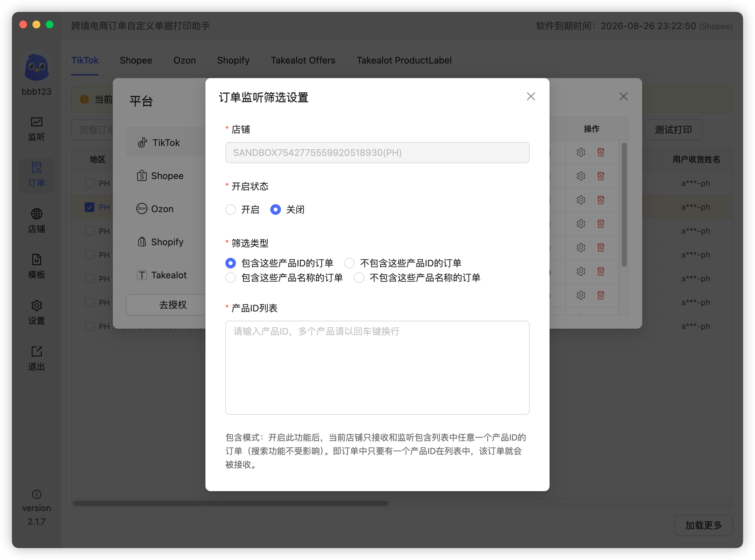Open the 设置 settings sidebar icon
Image resolution: width=755 pixels, height=560 pixels.
(x=36, y=312)
